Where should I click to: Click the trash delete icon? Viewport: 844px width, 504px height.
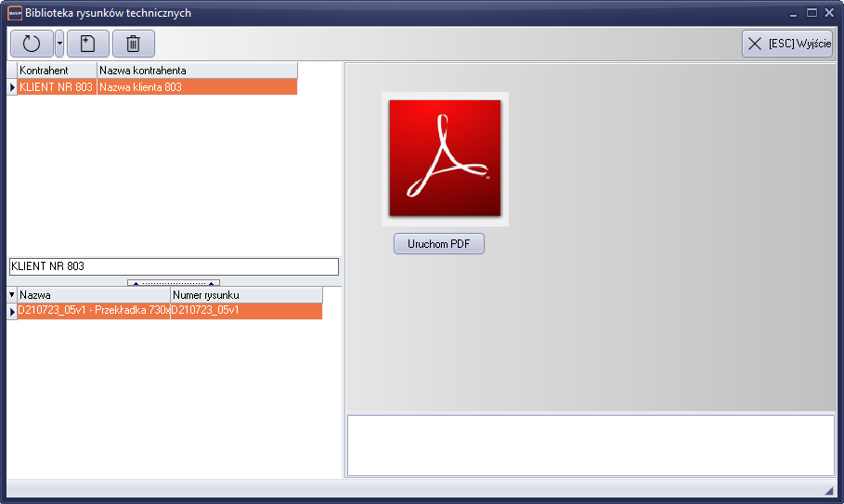pyautogui.click(x=134, y=44)
